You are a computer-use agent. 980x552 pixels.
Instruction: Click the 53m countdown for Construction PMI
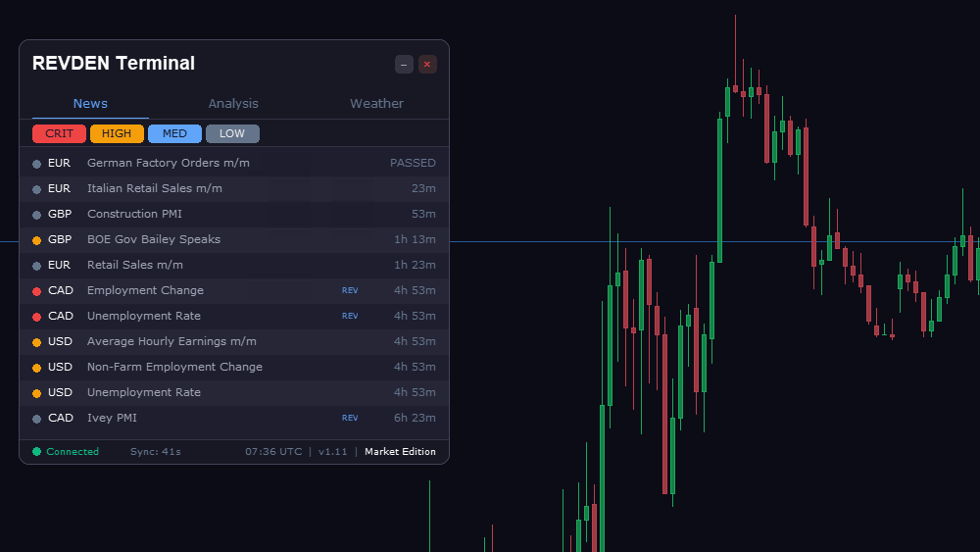(423, 215)
